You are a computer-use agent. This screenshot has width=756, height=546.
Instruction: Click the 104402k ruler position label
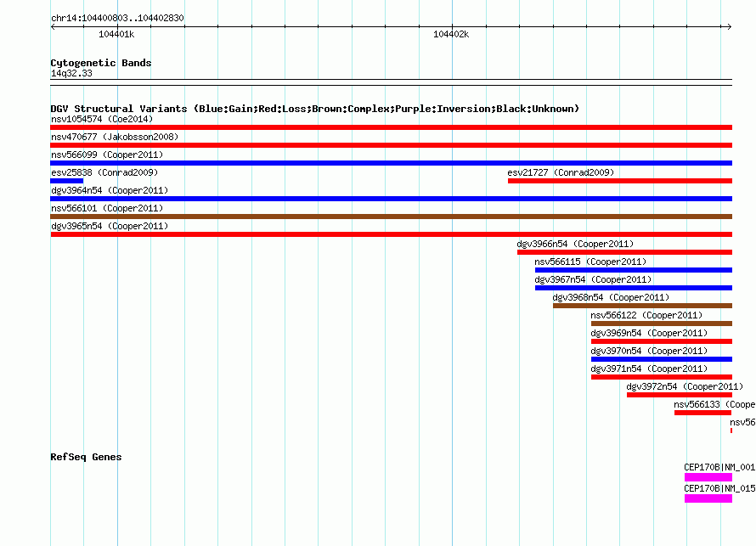coord(451,34)
